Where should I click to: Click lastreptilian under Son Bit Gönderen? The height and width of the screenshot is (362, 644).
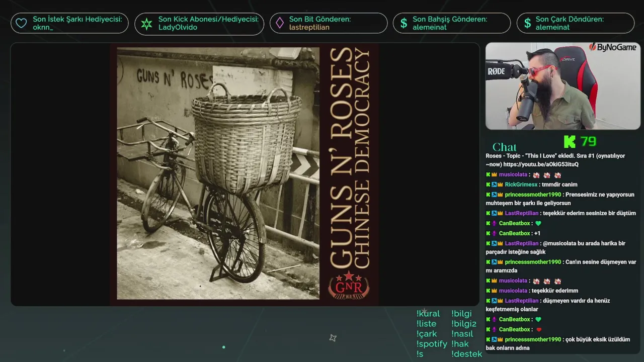point(309,27)
